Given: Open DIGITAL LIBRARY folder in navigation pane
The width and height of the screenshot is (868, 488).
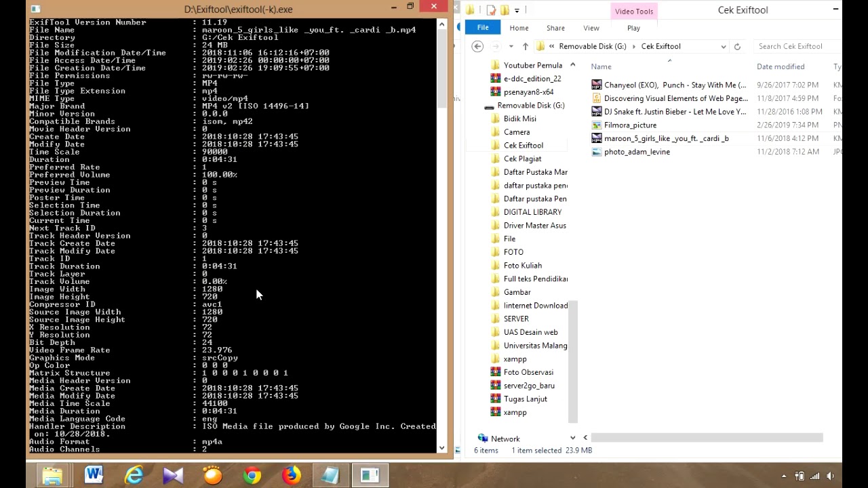Looking at the screenshot, I should [526, 212].
